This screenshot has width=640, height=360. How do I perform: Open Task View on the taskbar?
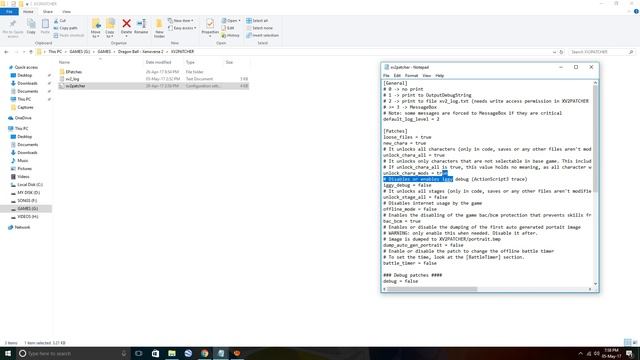coord(139,353)
